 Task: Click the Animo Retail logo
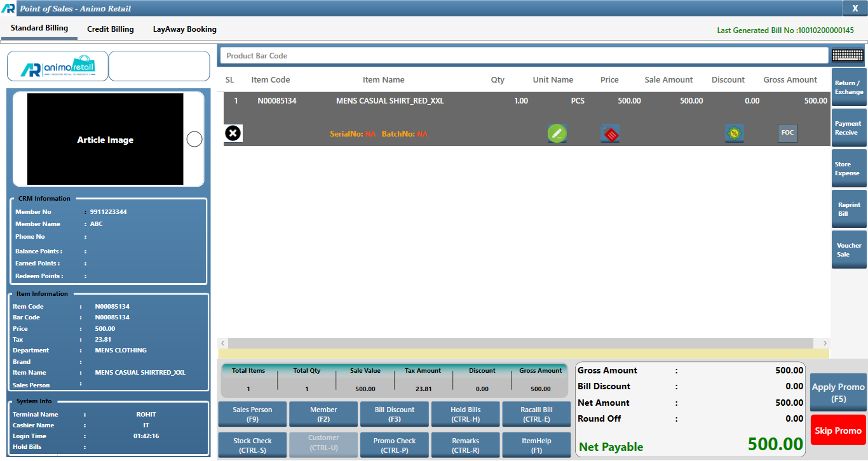[57, 67]
